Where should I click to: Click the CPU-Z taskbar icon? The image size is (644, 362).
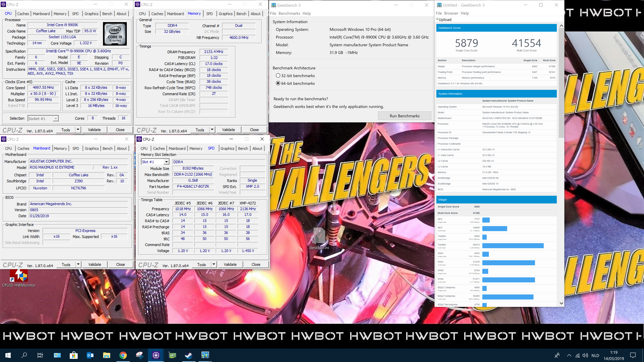pos(156,355)
